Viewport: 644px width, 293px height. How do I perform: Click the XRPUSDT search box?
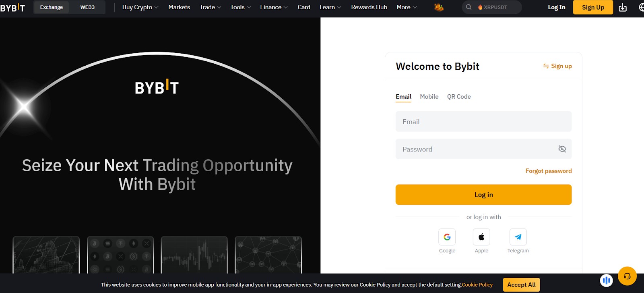[x=492, y=7]
